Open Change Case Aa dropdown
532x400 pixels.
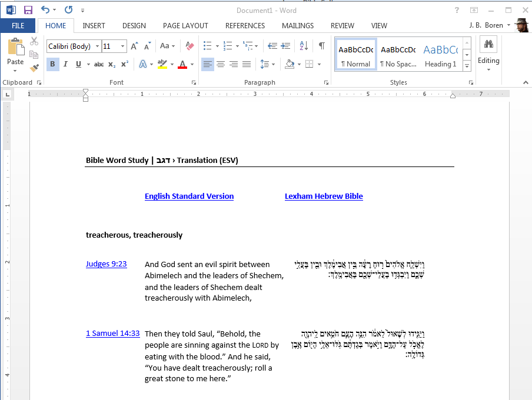167,46
